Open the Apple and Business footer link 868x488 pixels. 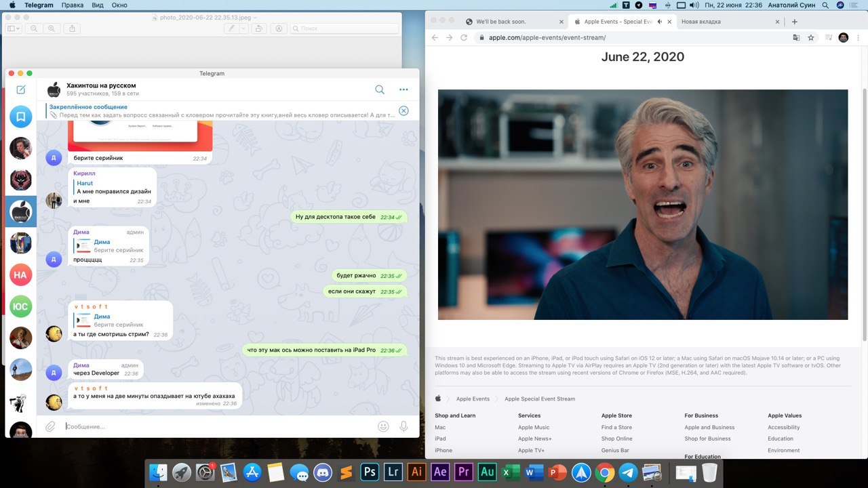pyautogui.click(x=709, y=428)
